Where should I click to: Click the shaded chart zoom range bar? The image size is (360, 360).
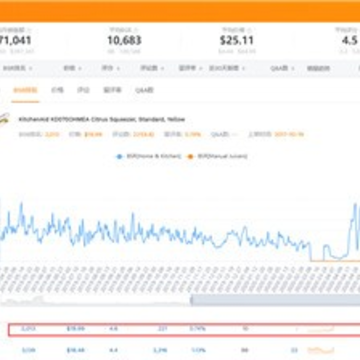coord(276,300)
